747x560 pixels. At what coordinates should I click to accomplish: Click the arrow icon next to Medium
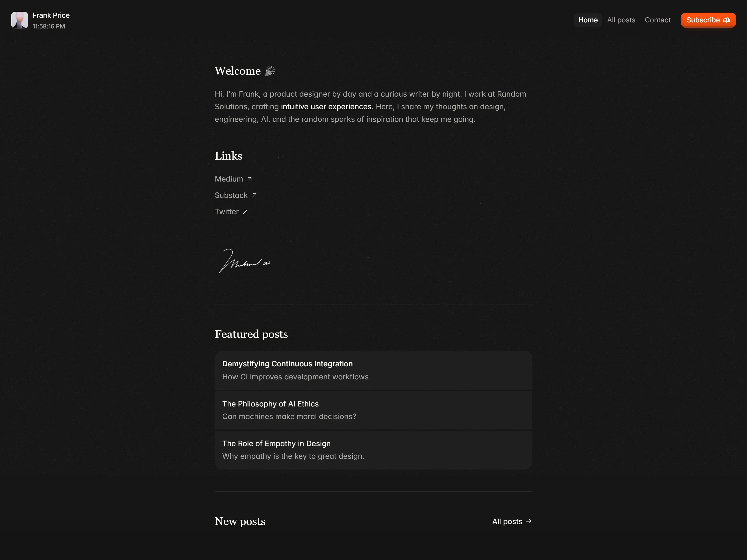tap(249, 179)
